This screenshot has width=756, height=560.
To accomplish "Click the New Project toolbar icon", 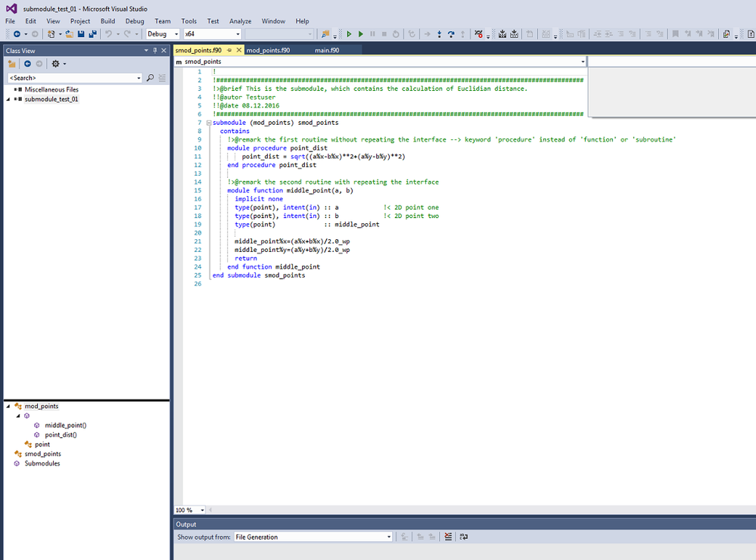I will [51, 34].
